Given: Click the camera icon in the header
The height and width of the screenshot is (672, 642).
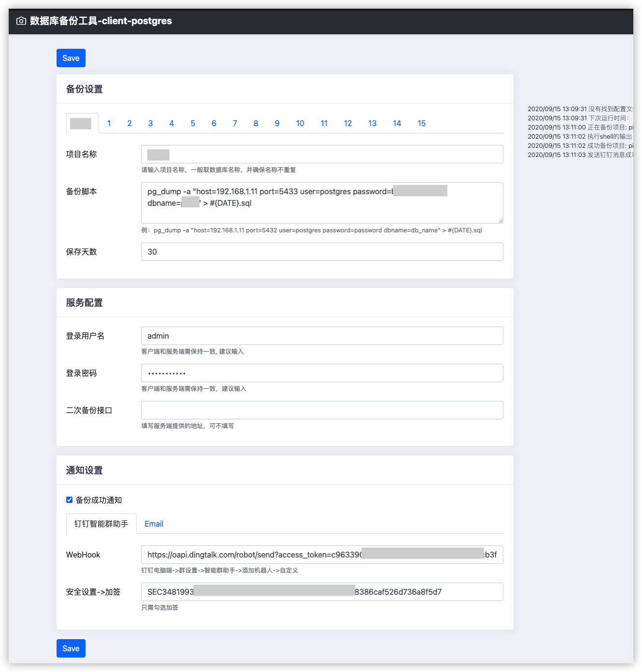Looking at the screenshot, I should tap(21, 21).
